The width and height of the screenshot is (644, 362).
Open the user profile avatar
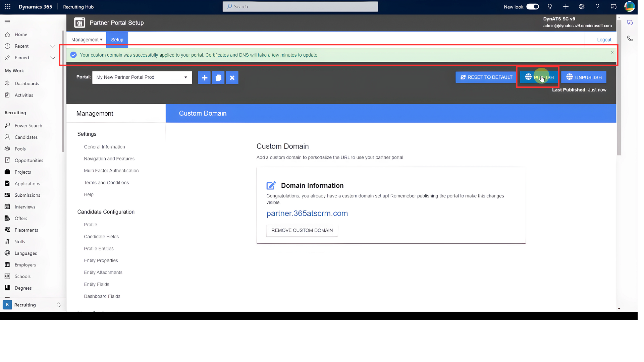coord(629,7)
